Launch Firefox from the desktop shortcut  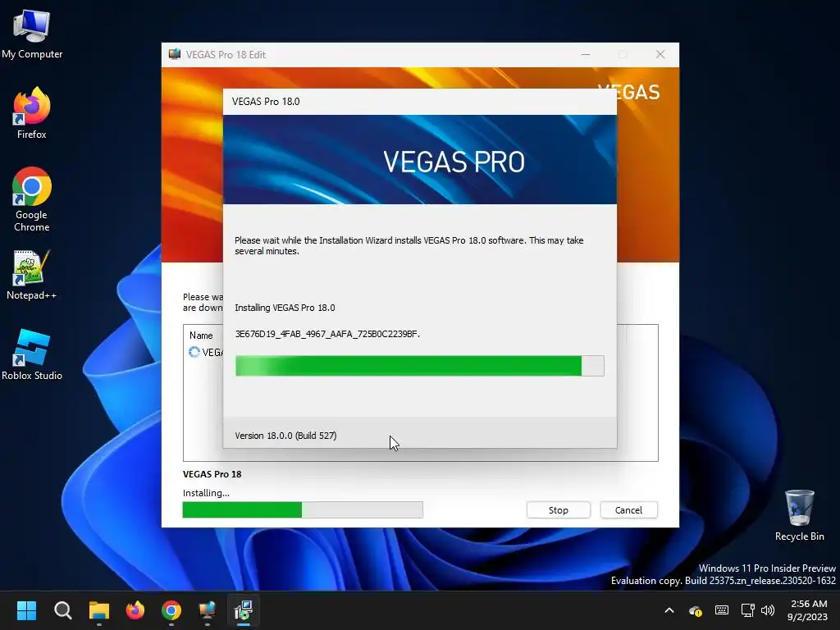(32, 113)
